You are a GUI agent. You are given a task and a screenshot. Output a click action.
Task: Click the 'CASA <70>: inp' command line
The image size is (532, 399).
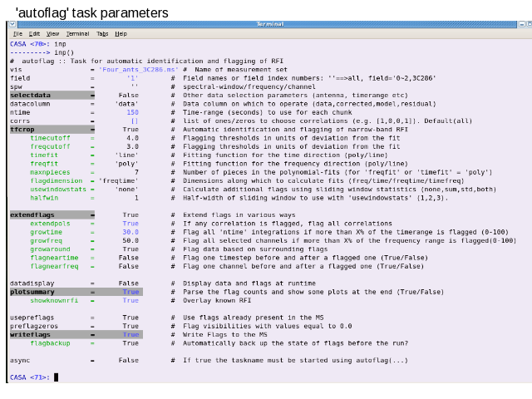38,44
